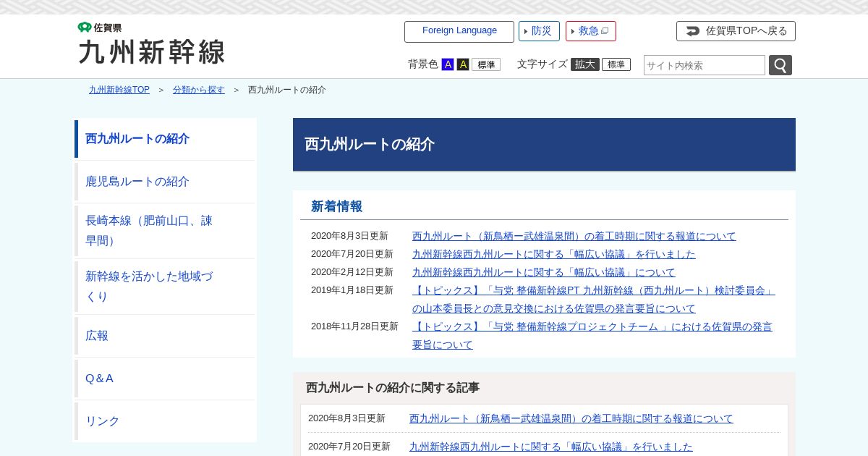This screenshot has width=868, height=456.
Task: Open 2019年1月18日 トピックス 検討委員会 link
Action: (594, 299)
